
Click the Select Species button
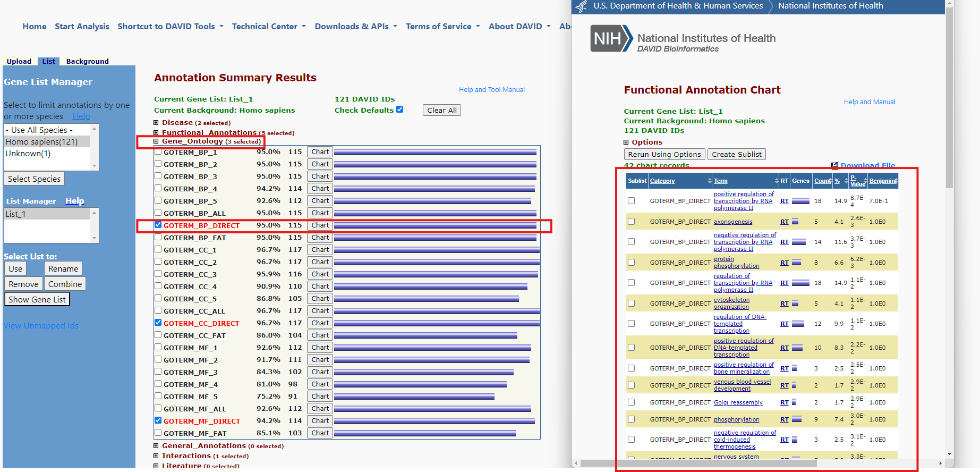pyautogui.click(x=34, y=179)
